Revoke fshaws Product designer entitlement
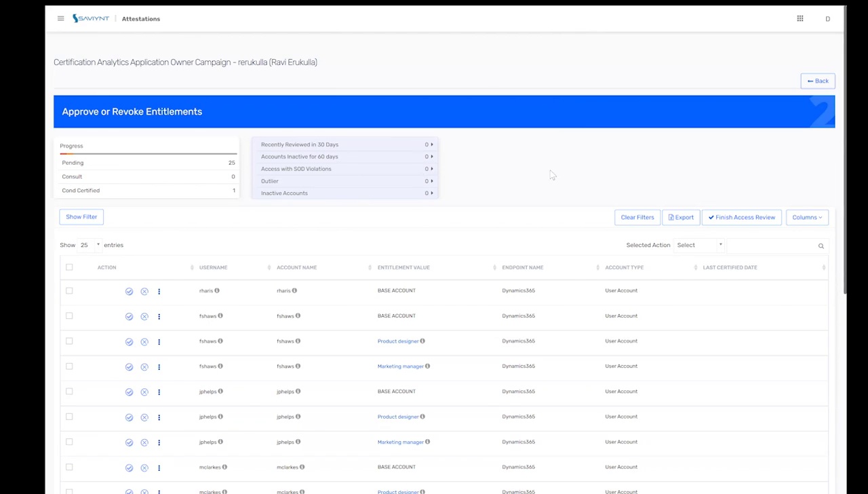 coord(144,341)
